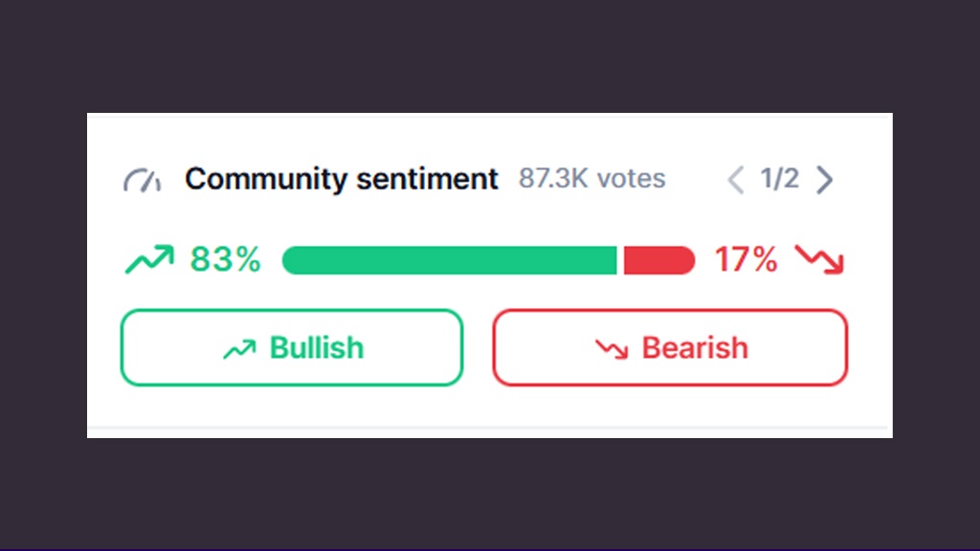Click the green uptrend arrow beside 83%
Image resolution: width=980 pixels, height=551 pixels.
click(149, 259)
